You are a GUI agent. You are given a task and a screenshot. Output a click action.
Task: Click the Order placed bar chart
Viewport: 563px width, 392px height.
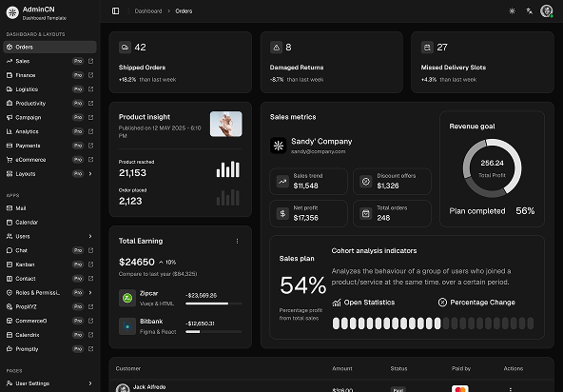click(x=228, y=197)
